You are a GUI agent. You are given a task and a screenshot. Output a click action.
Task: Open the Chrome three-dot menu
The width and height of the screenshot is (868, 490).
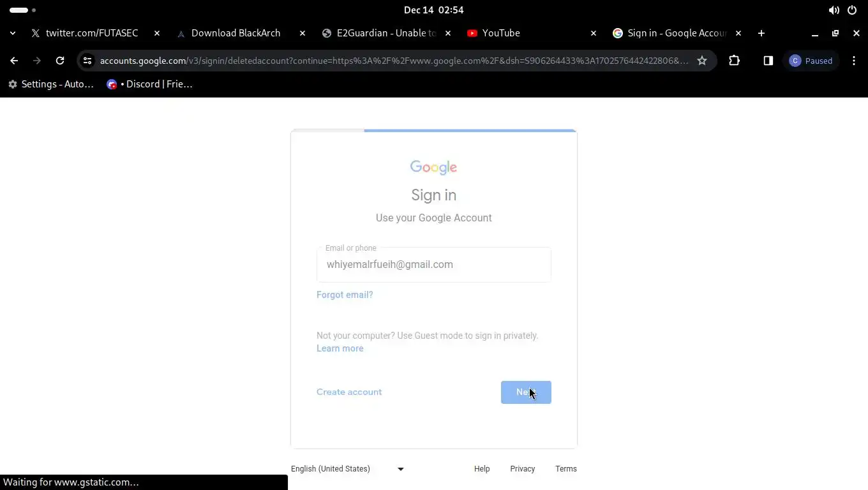(x=854, y=61)
